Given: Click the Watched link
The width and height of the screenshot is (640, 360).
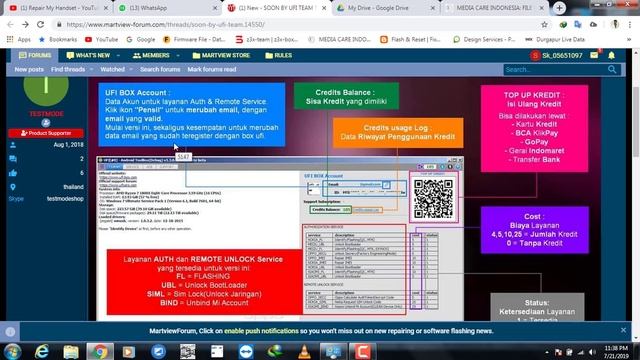Looking at the screenshot, I should click(113, 69).
